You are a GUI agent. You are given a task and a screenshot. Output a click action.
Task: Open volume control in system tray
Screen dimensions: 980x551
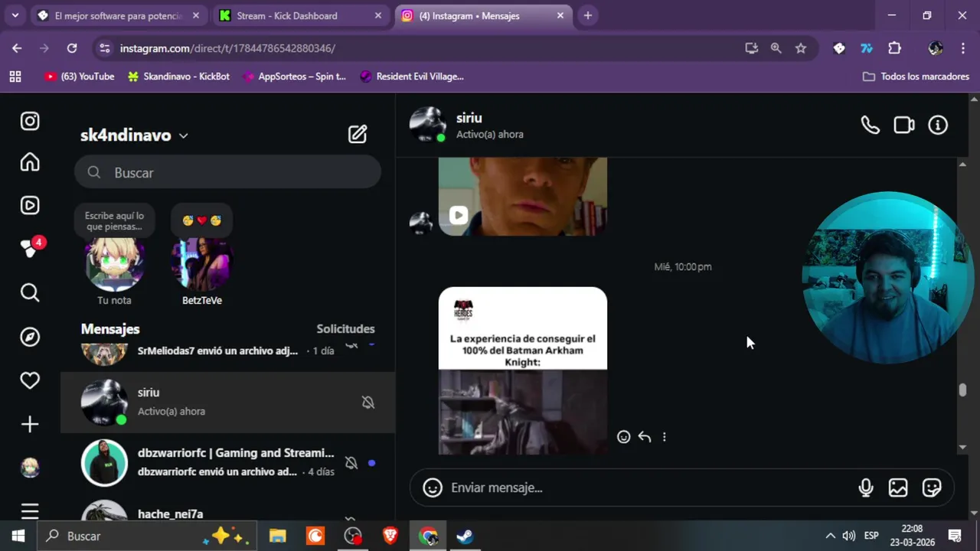(848, 536)
